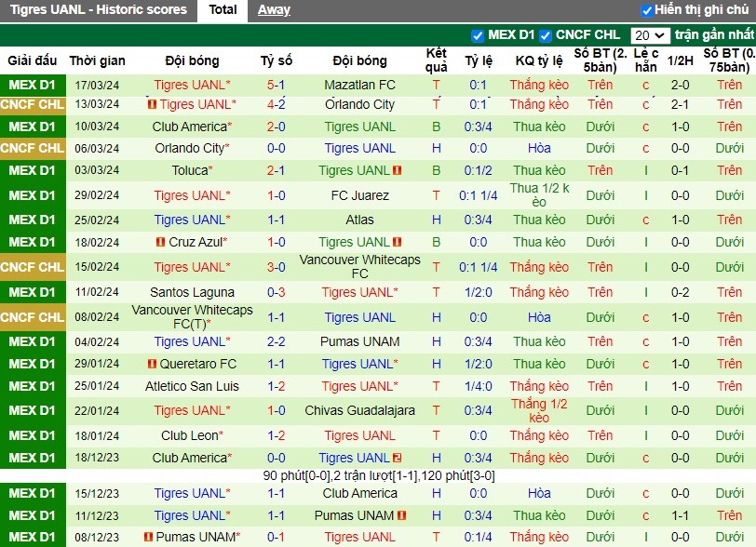Click the 2-2 score against Pumas UNAM
756x547 pixels.
[276, 341]
